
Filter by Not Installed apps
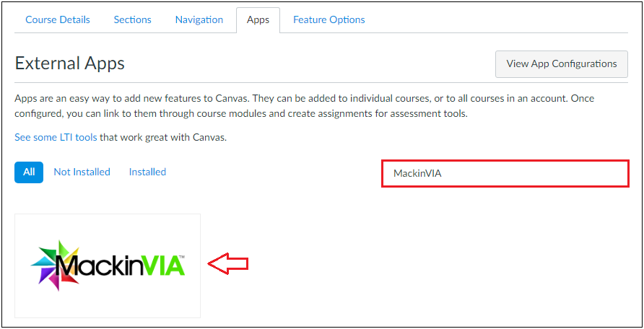[x=82, y=172]
